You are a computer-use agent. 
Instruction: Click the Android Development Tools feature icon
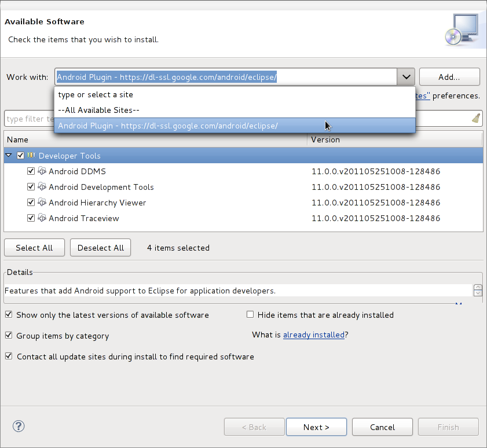pyautogui.click(x=42, y=186)
